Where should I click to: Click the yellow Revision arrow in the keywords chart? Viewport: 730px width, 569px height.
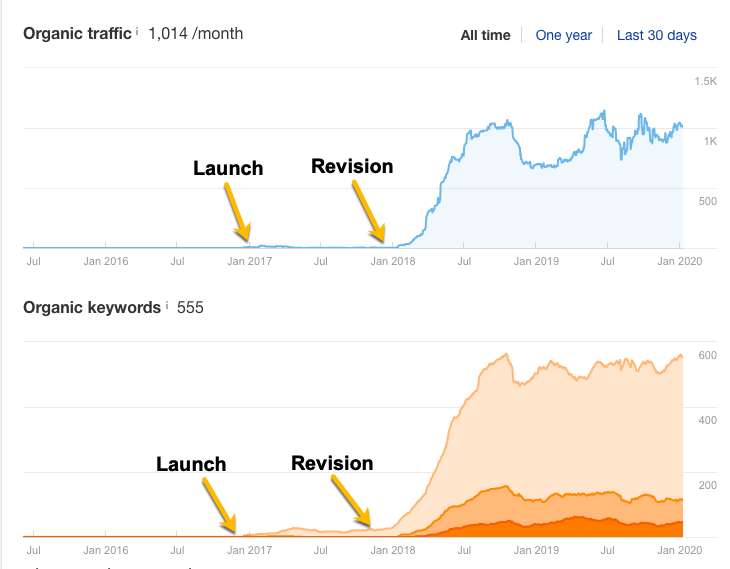click(351, 500)
